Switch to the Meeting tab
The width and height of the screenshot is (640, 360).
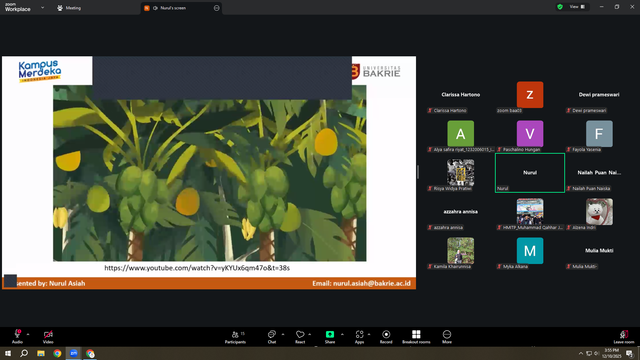[69, 8]
